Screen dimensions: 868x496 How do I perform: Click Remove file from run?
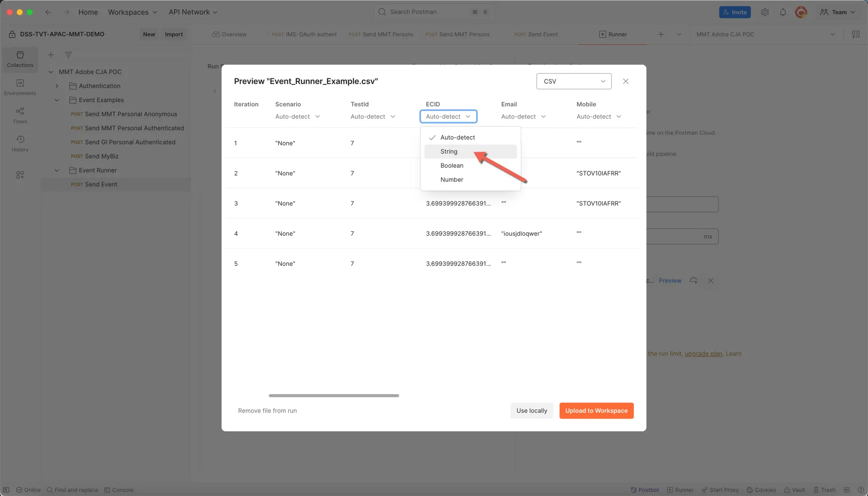267,411
